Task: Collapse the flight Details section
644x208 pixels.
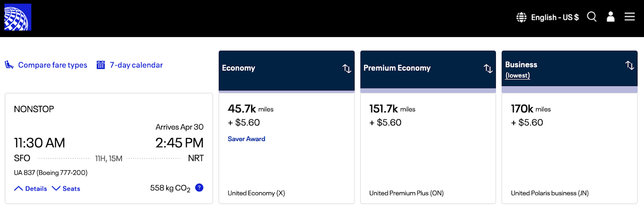Action: coord(31,189)
